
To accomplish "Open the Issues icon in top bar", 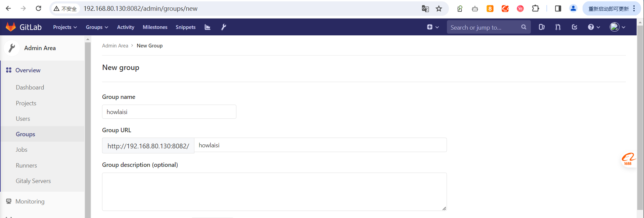I will (542, 27).
